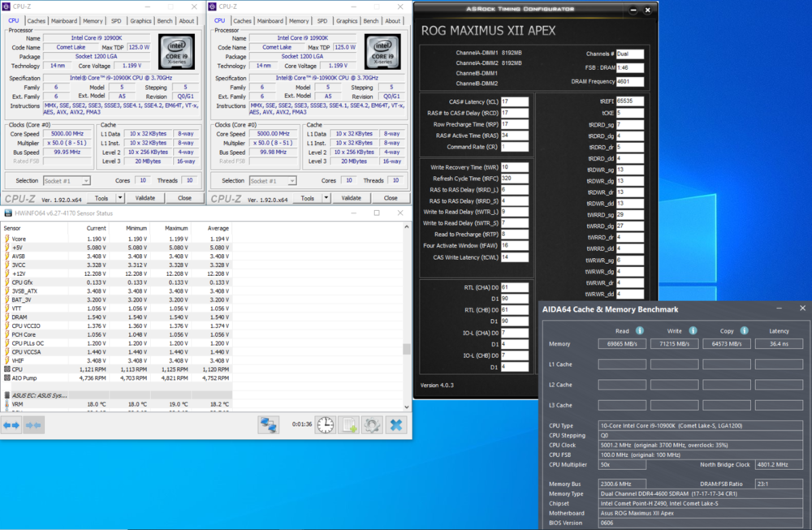Expand Tools dropdown arrow in left CPU-Z

120,198
